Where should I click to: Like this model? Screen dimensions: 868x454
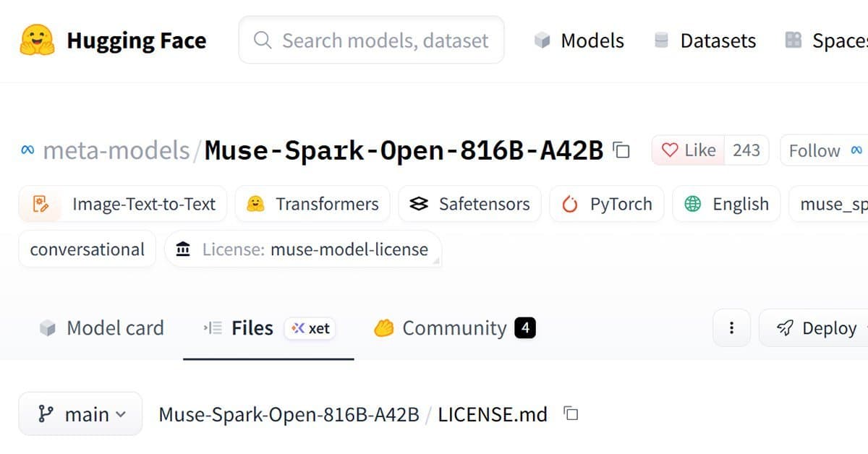[x=689, y=150]
